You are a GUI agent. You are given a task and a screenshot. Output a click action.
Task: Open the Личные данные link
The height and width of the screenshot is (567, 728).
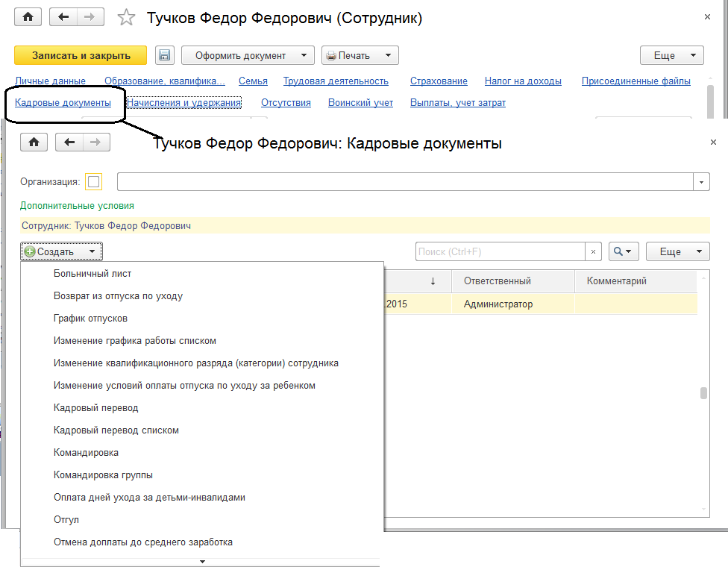pyautogui.click(x=50, y=81)
